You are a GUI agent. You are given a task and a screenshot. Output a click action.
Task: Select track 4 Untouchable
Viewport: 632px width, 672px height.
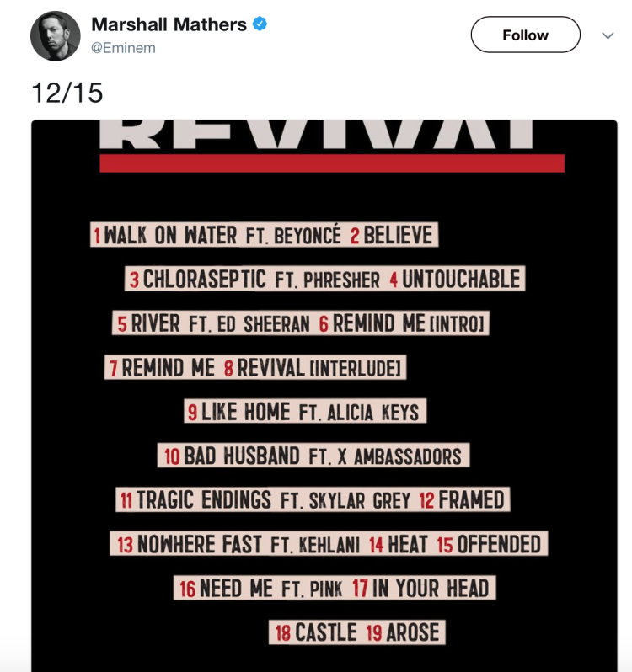point(456,279)
